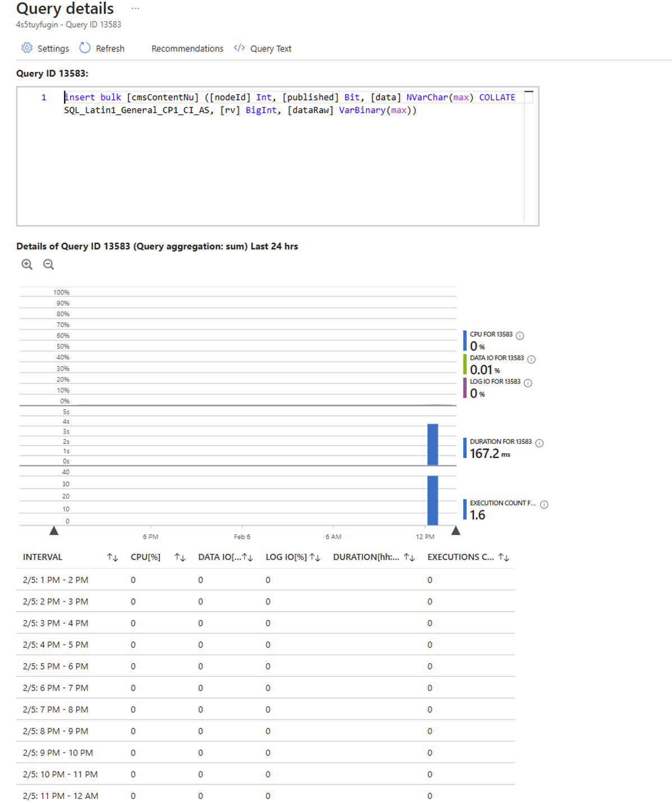This screenshot has height=803, width=672.
Task: Click info icon beside DURATION FOR 13583
Action: (x=539, y=443)
